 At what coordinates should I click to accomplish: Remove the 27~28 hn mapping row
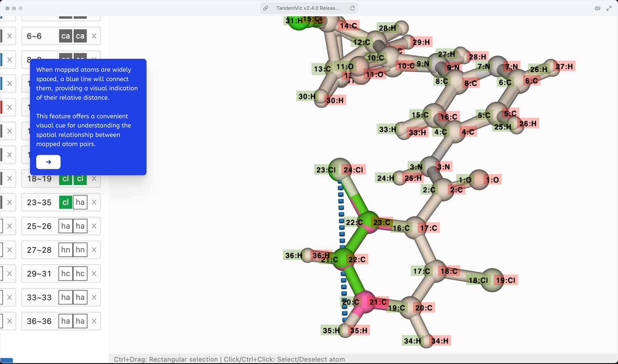pyautogui.click(x=94, y=250)
